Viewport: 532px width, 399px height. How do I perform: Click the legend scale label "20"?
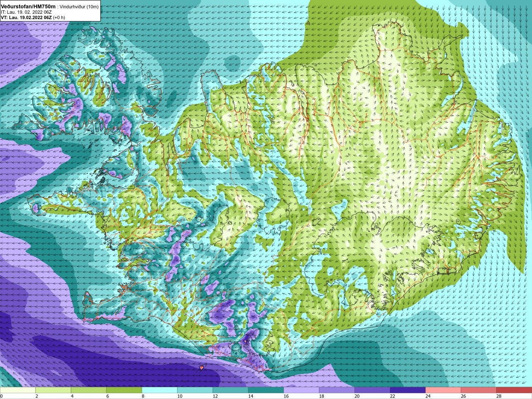coord(357,396)
